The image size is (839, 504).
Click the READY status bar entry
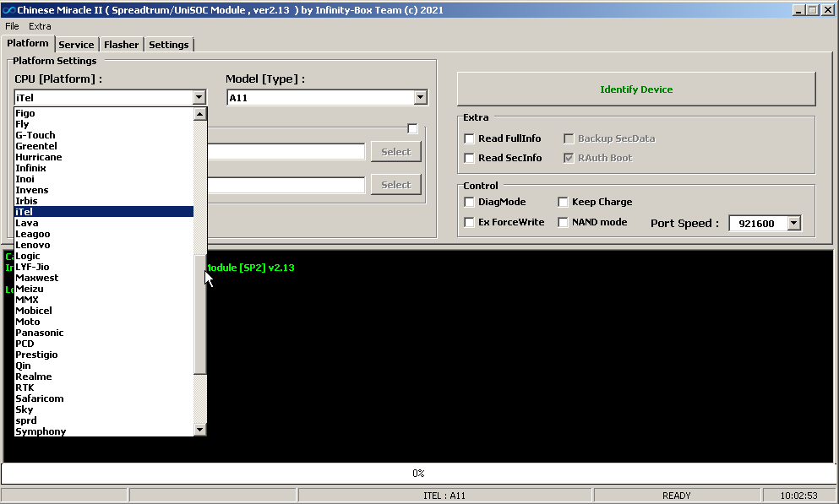pos(677,496)
